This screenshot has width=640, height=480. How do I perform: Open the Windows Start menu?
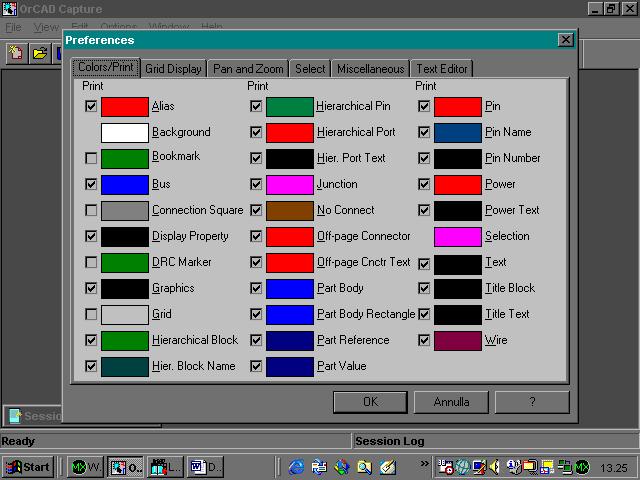28,467
